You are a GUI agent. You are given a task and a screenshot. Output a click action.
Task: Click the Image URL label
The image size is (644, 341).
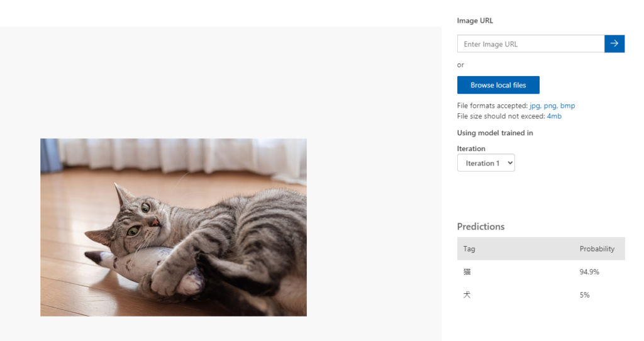tap(475, 21)
